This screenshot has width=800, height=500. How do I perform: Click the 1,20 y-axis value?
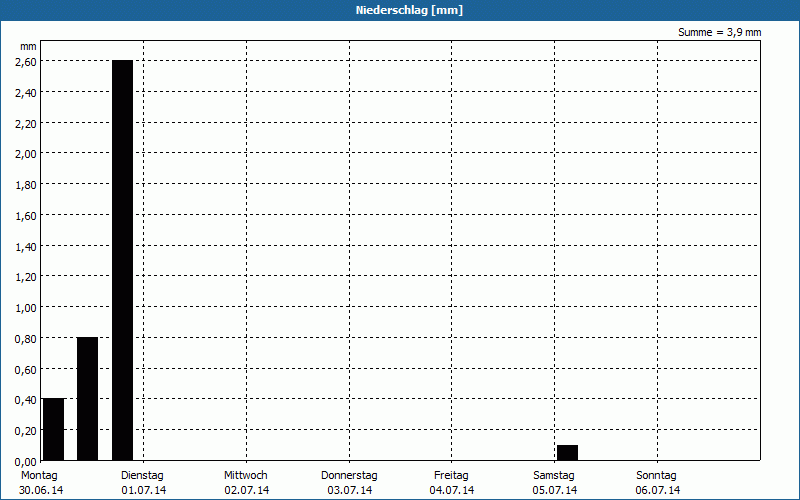26,277
